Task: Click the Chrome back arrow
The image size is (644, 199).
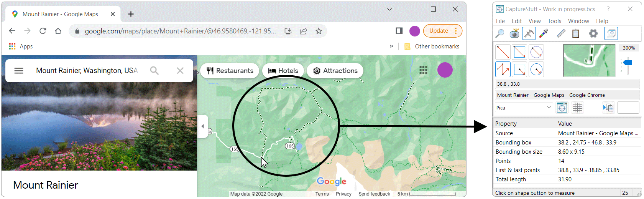Action: [x=12, y=31]
